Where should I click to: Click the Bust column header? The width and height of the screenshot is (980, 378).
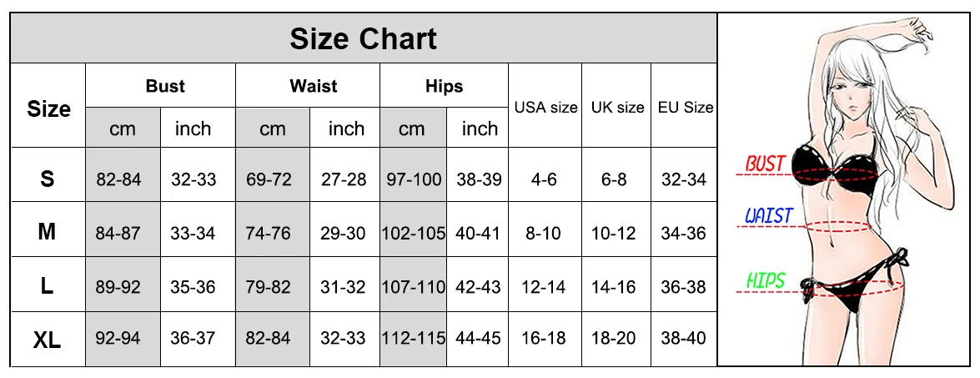tap(165, 86)
